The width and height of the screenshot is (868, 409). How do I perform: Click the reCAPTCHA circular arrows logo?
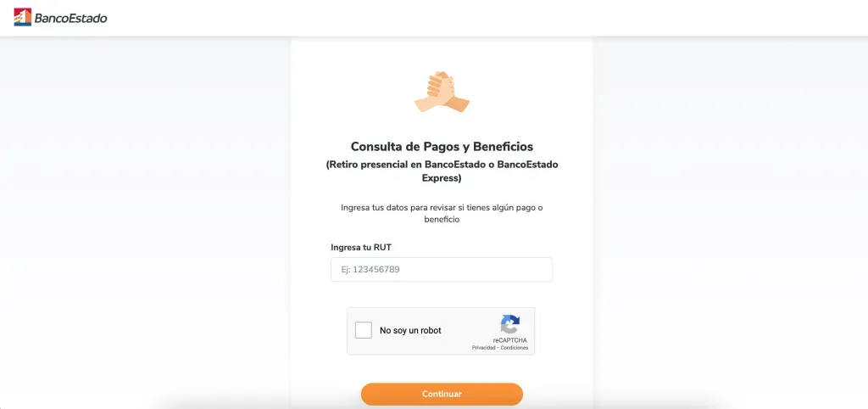point(509,324)
